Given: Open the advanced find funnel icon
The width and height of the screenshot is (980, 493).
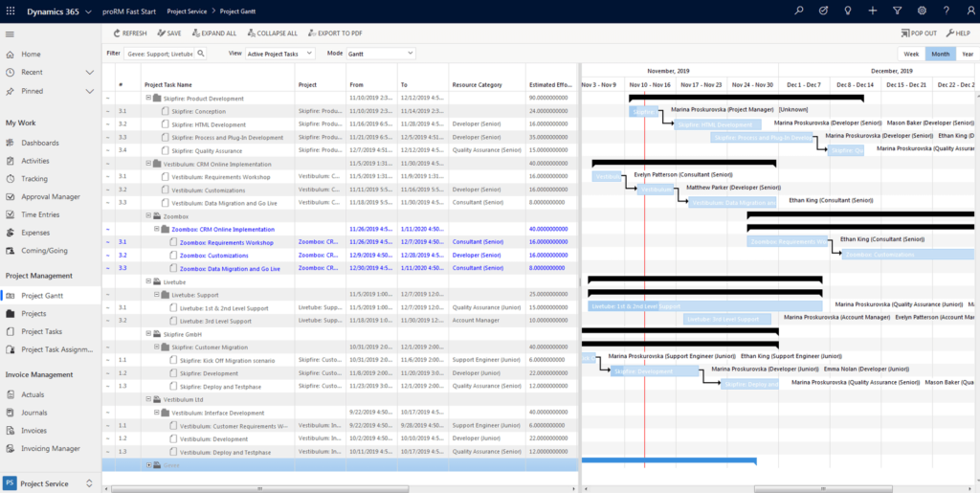Looking at the screenshot, I should 898,11.
